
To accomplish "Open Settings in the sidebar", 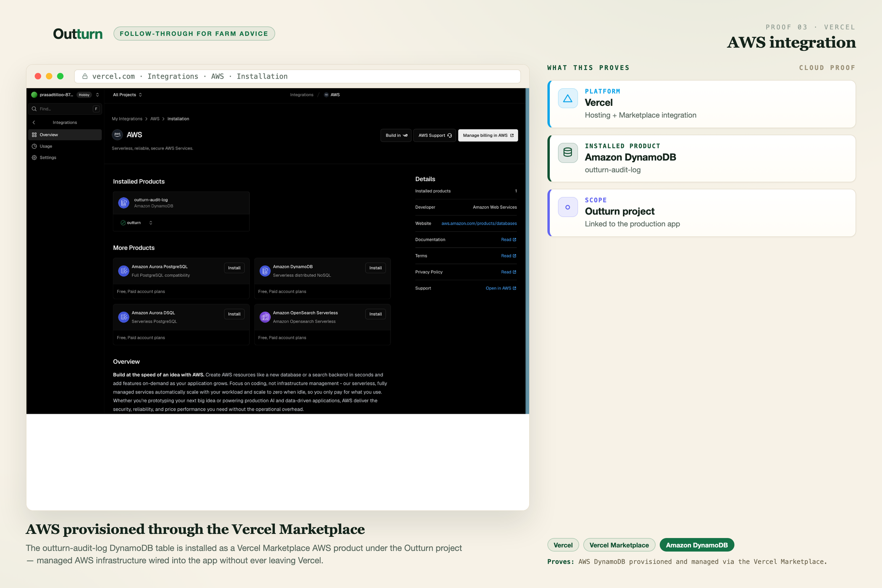I will point(65,157).
